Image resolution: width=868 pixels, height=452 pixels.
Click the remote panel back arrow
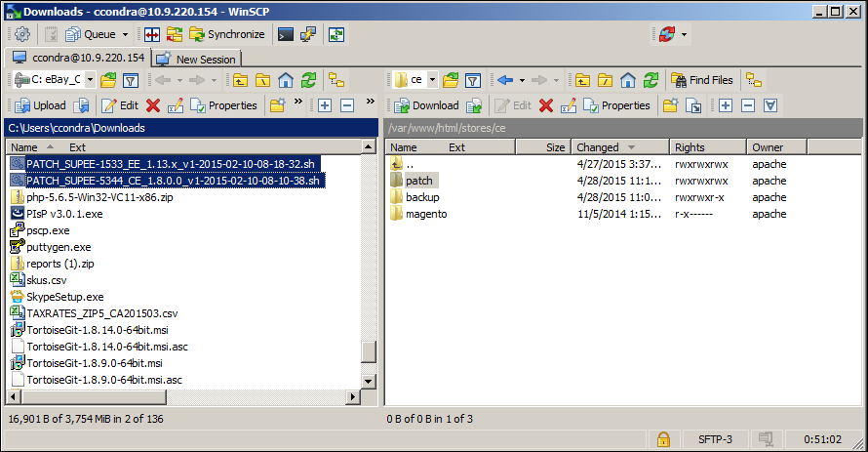tap(505, 80)
